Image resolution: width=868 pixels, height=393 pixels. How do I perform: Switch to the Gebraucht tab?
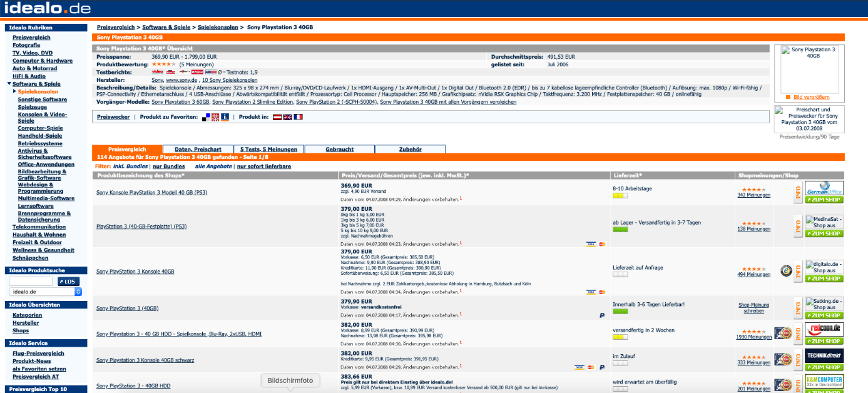click(340, 150)
